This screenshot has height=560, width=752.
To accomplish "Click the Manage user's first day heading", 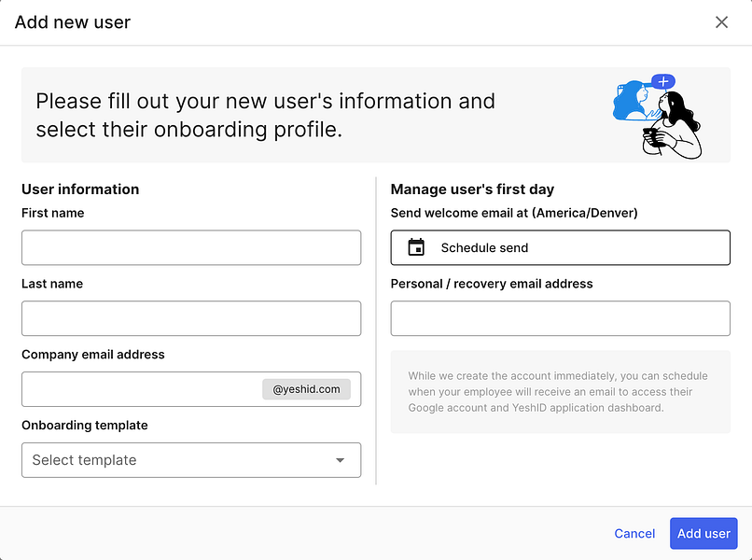I will click(x=472, y=189).
